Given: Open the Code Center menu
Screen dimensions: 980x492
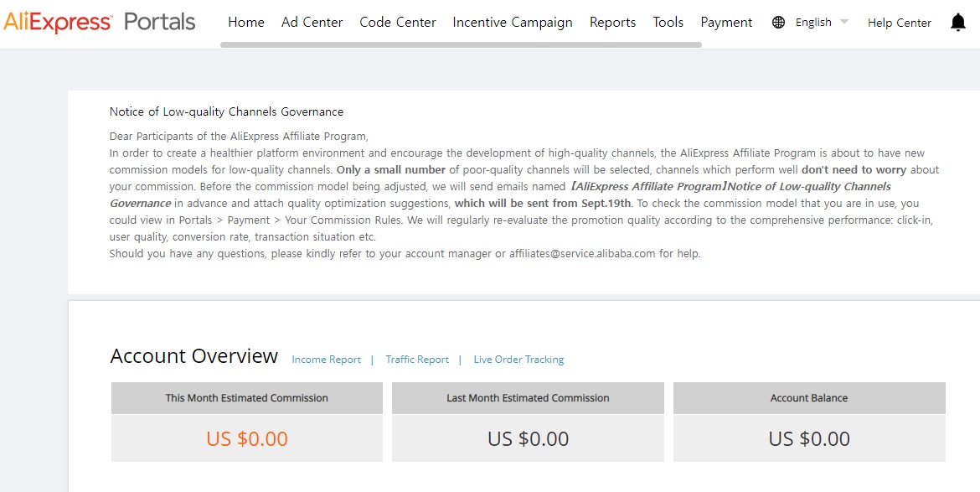Looking at the screenshot, I should [x=398, y=23].
